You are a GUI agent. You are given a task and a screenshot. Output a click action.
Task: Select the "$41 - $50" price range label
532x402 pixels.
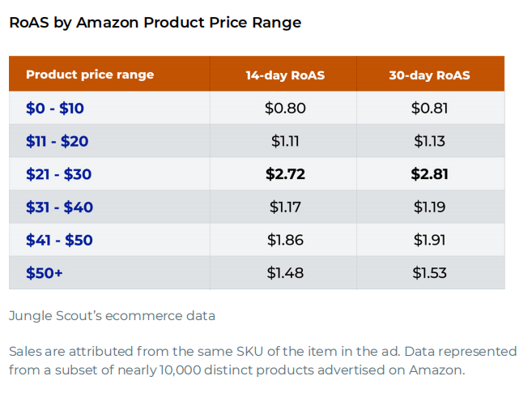[59, 240]
